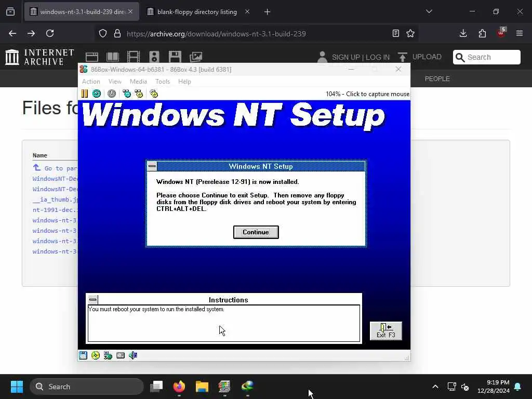Open the Internet Archive video film icon

click(x=134, y=57)
